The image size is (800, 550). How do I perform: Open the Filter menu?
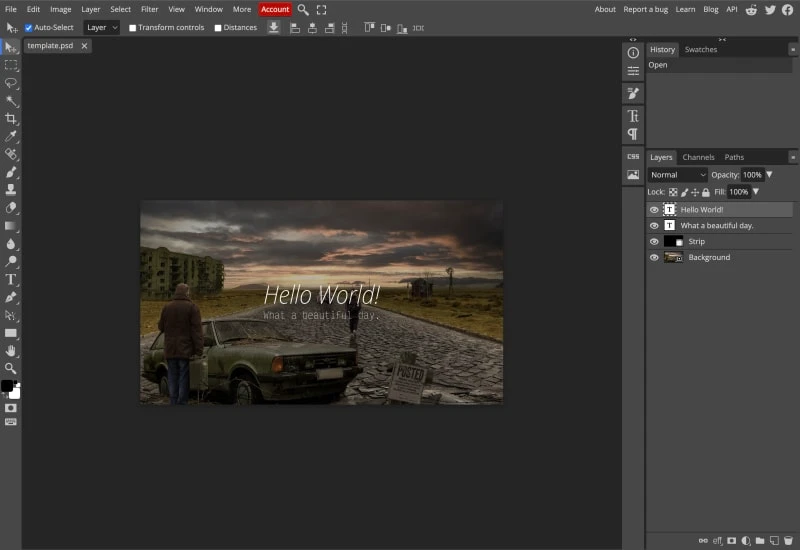tap(149, 9)
